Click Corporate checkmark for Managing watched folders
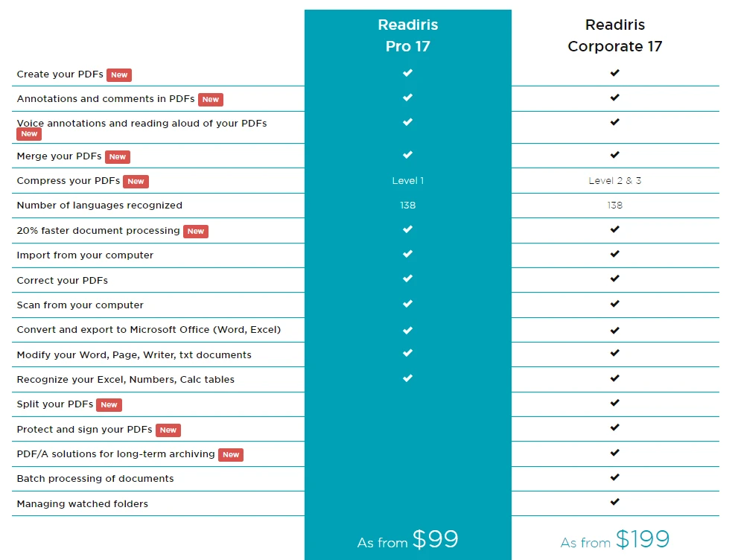Screen dimensions: 735x560 click(x=614, y=502)
